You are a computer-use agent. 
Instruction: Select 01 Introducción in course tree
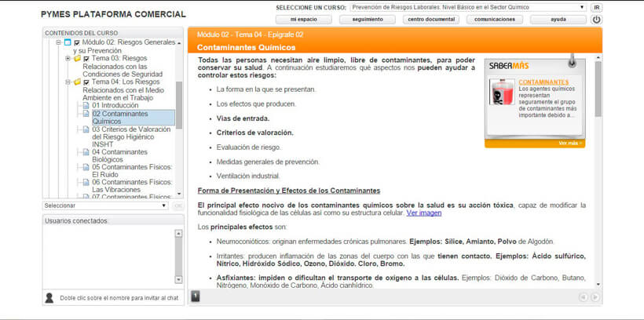coord(115,105)
